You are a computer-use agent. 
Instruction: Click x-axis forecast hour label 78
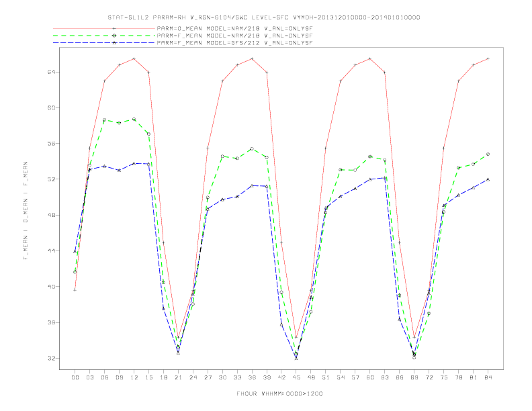[x=459, y=377]
